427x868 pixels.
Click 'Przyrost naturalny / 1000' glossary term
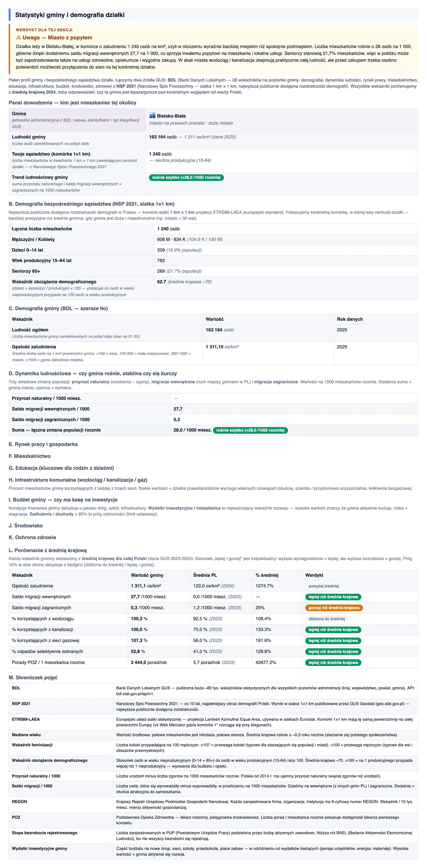[x=36, y=776]
